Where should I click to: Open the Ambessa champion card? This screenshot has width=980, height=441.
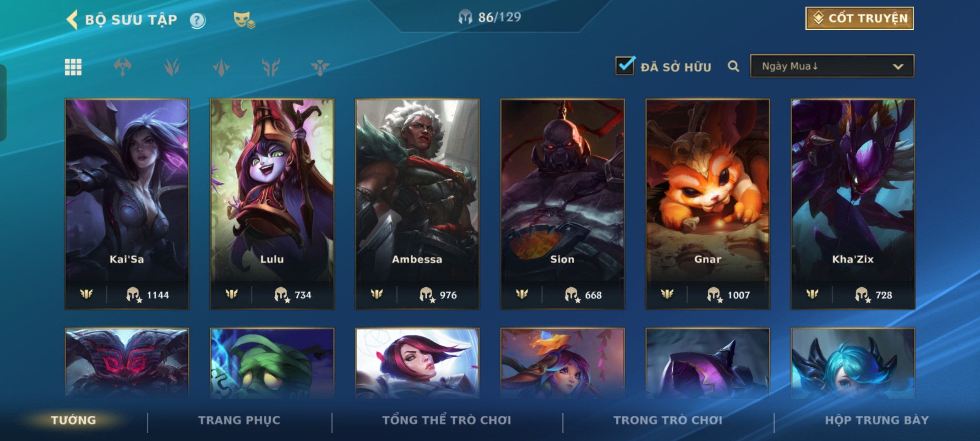coord(417,204)
